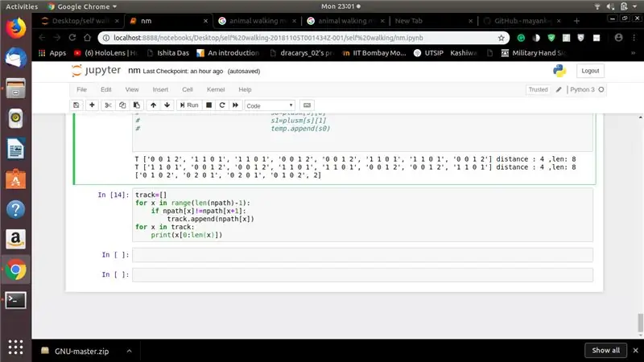Click the Grammarly extension icon
This screenshot has width=644, height=362.
pyautogui.click(x=521, y=38)
